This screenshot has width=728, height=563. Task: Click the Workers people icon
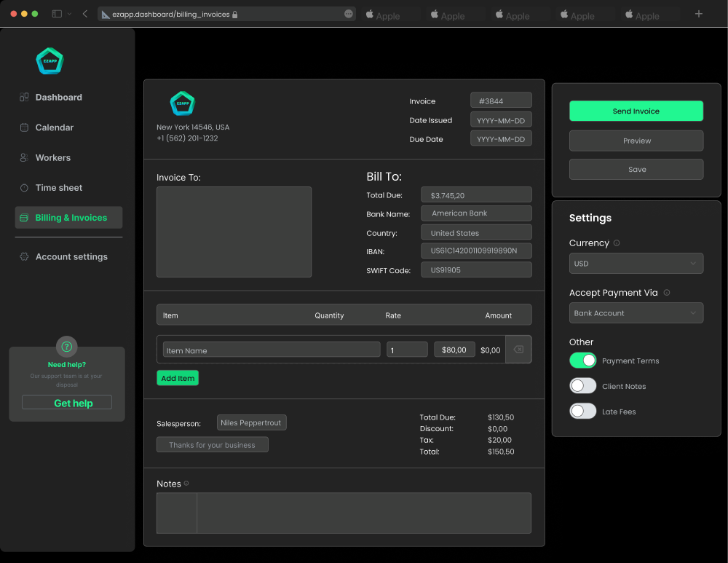(x=24, y=158)
